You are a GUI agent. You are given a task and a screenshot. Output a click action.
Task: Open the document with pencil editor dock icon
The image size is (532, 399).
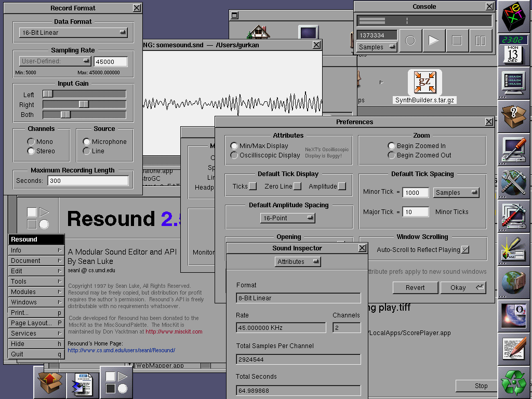tap(513, 349)
